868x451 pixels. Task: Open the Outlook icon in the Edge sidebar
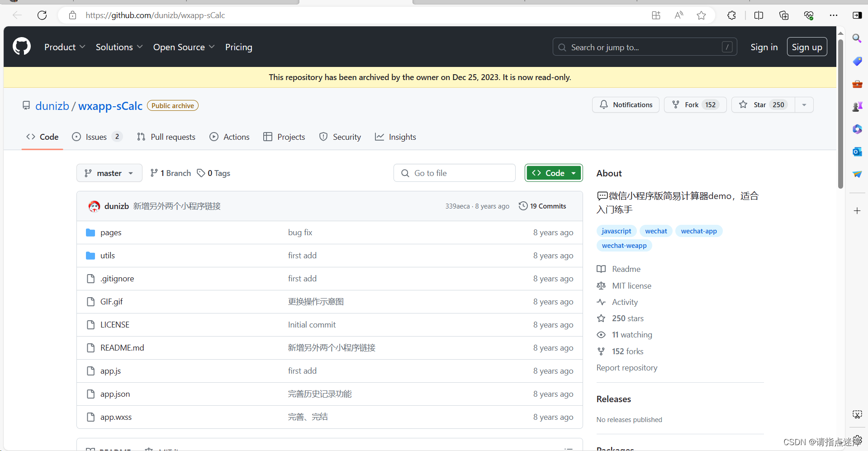(x=857, y=152)
